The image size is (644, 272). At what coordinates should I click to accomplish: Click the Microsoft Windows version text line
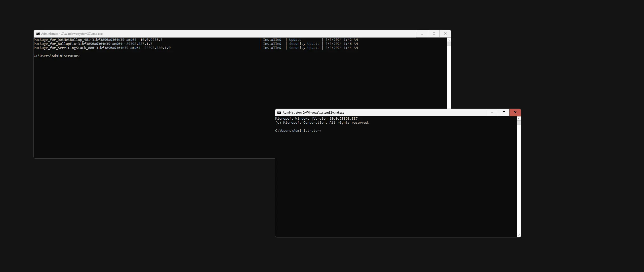pyautogui.click(x=317, y=118)
